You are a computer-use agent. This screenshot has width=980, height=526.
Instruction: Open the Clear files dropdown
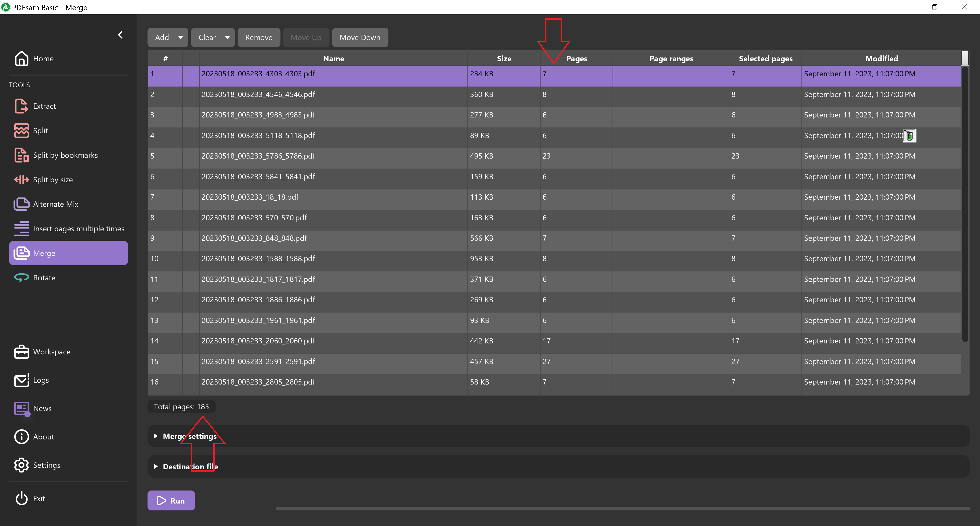(227, 37)
